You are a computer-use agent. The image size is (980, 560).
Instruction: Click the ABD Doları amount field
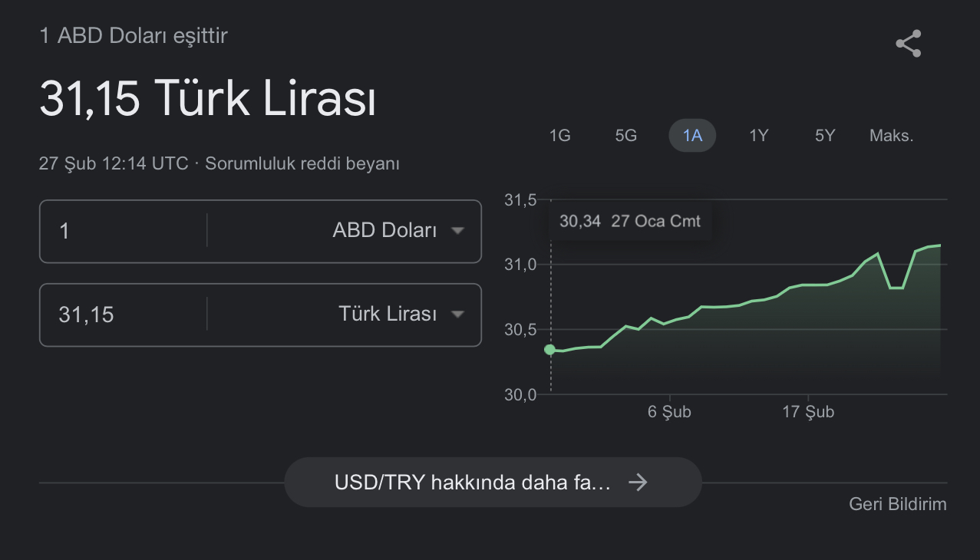coord(123,231)
